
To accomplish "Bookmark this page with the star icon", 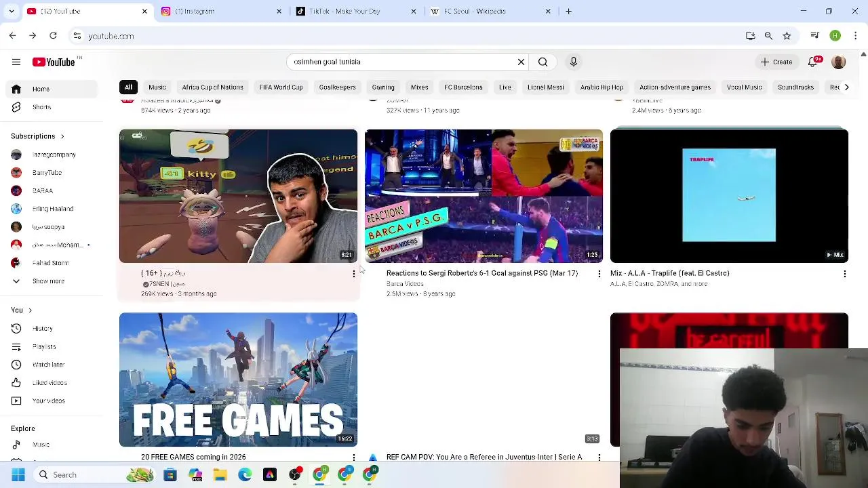I will point(787,36).
